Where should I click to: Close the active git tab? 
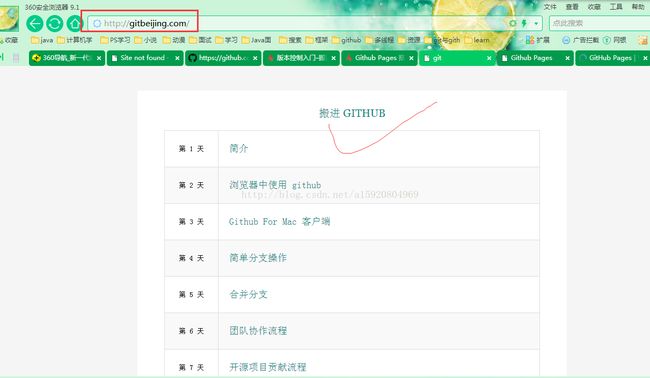(489, 58)
